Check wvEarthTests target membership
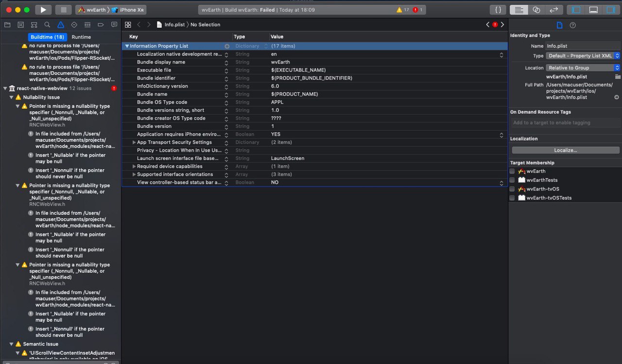 (512, 180)
